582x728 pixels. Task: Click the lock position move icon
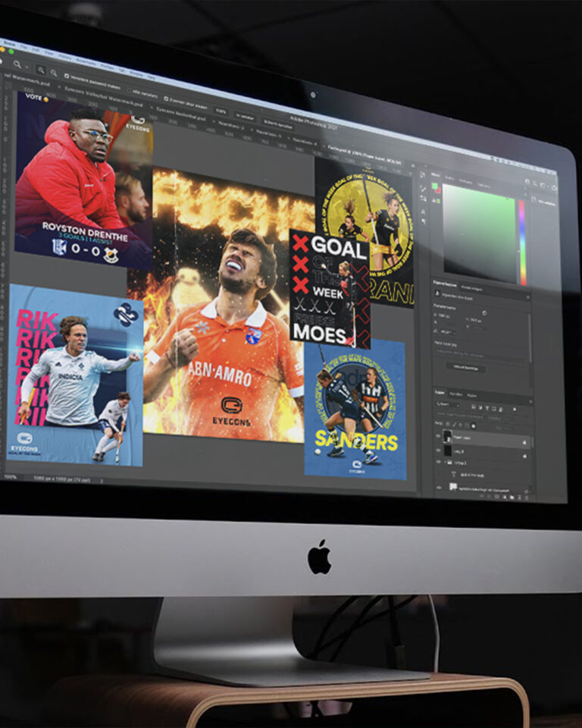pyautogui.click(x=461, y=425)
